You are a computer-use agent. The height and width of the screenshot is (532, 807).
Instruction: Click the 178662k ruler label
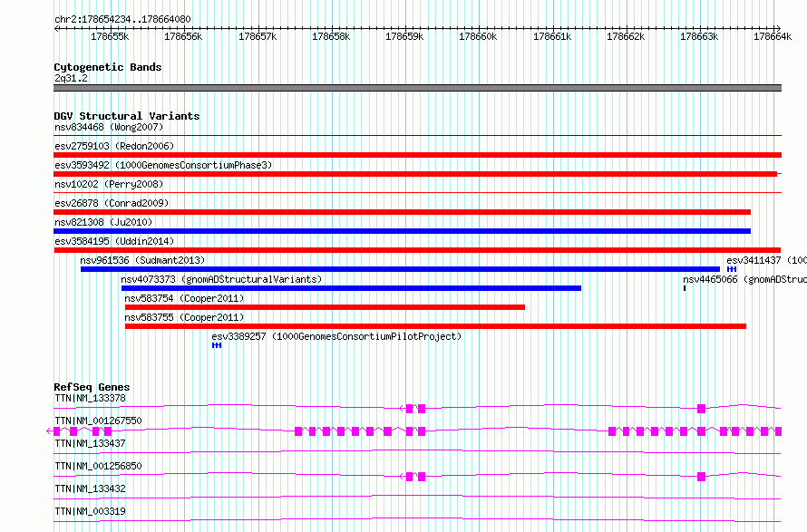click(626, 36)
